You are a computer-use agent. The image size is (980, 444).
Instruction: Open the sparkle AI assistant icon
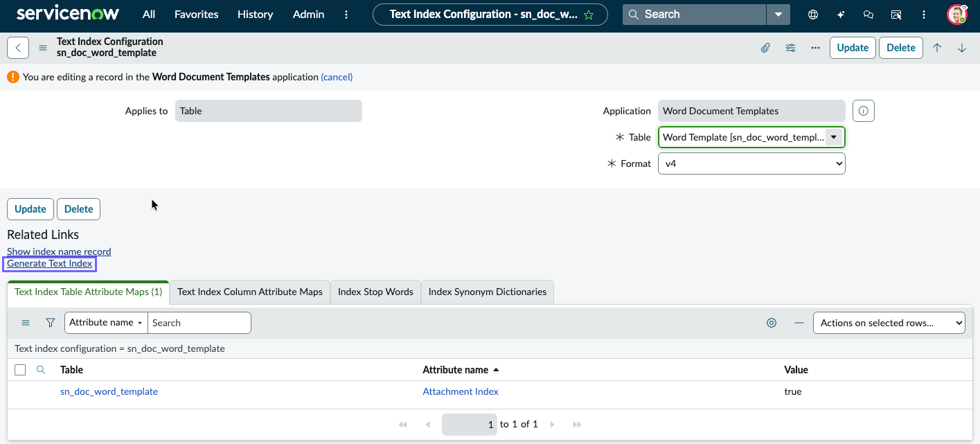click(841, 14)
